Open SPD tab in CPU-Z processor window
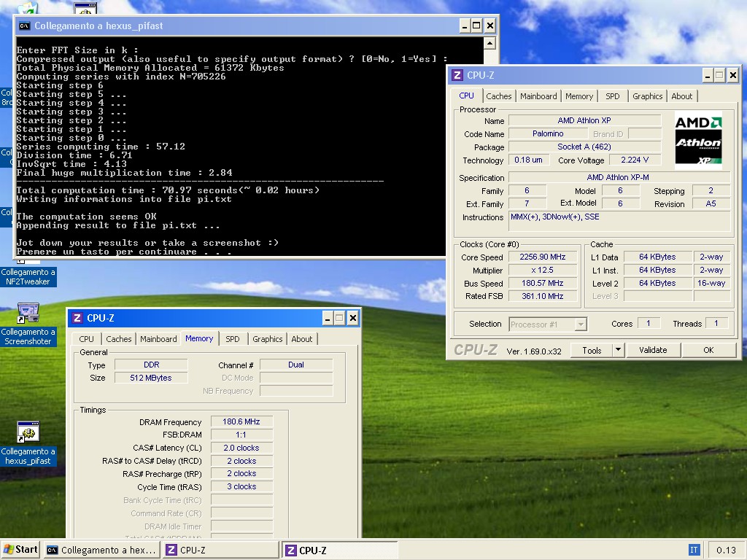This screenshot has height=560, width=747. click(613, 96)
